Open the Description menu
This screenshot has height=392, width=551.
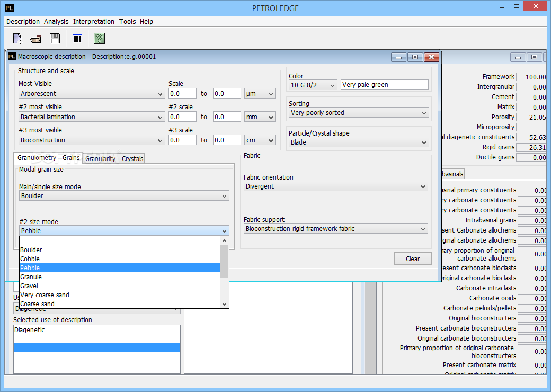click(x=23, y=21)
